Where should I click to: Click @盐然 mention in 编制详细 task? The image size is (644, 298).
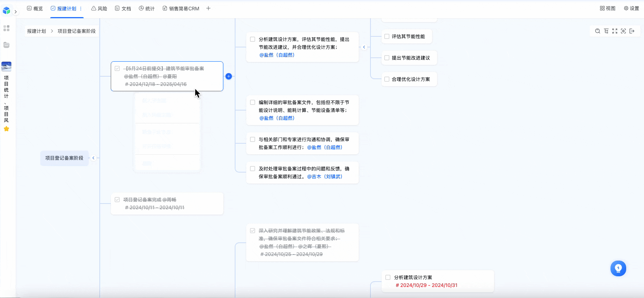tap(277, 118)
